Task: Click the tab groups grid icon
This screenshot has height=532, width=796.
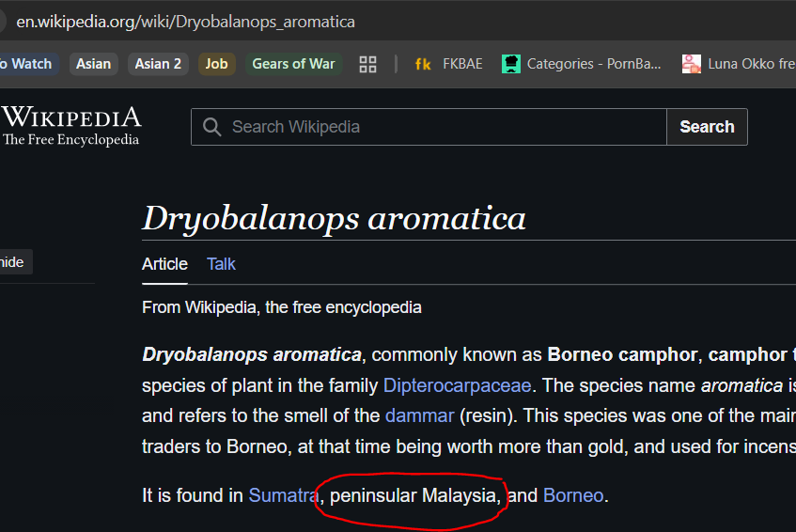Action: [367, 64]
